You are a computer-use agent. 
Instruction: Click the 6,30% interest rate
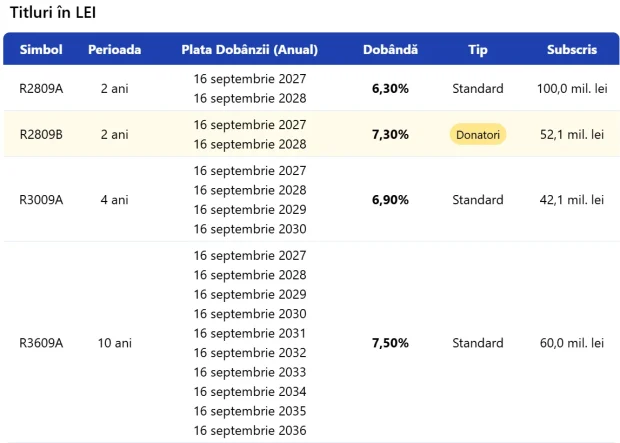pos(390,89)
